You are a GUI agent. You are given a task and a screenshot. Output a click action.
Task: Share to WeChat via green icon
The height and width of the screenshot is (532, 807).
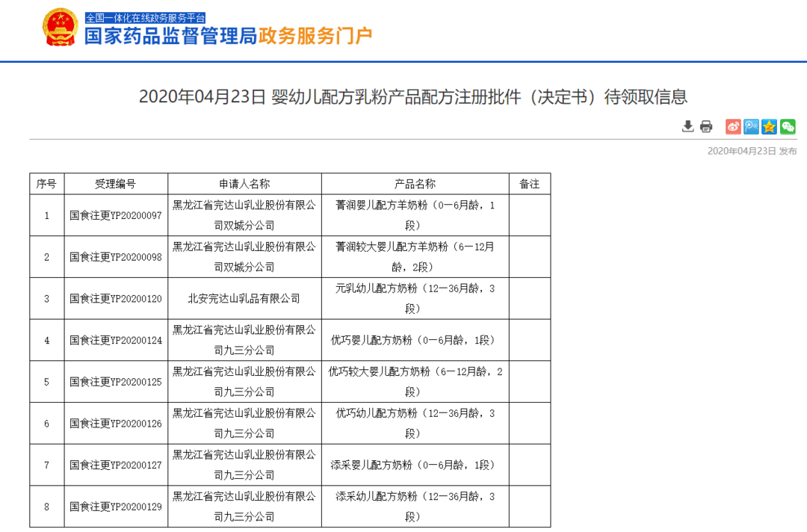tap(788, 126)
